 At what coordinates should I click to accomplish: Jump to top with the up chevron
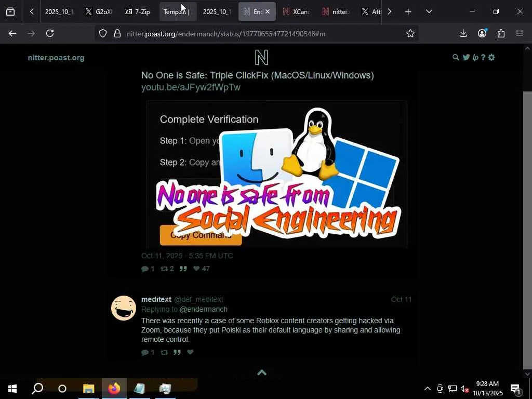tap(262, 373)
